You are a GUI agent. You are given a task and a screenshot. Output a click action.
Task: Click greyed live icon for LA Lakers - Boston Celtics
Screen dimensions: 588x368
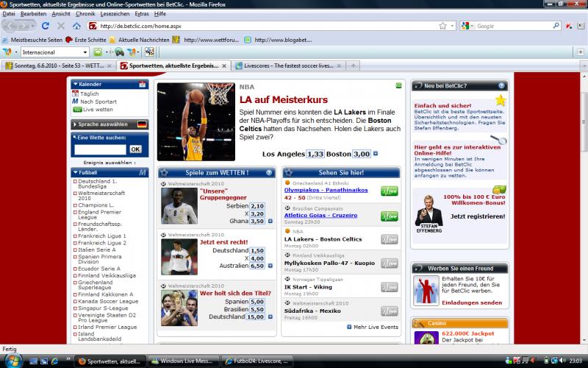tap(390, 240)
